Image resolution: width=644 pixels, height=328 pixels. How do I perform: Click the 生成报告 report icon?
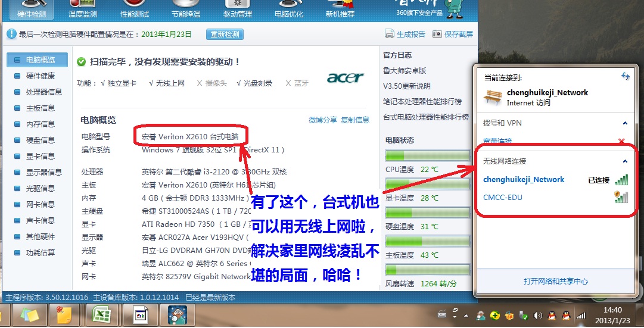coord(390,34)
